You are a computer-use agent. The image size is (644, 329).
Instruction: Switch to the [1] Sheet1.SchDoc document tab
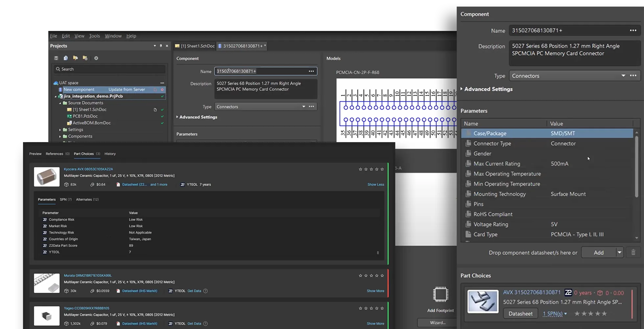coord(195,46)
